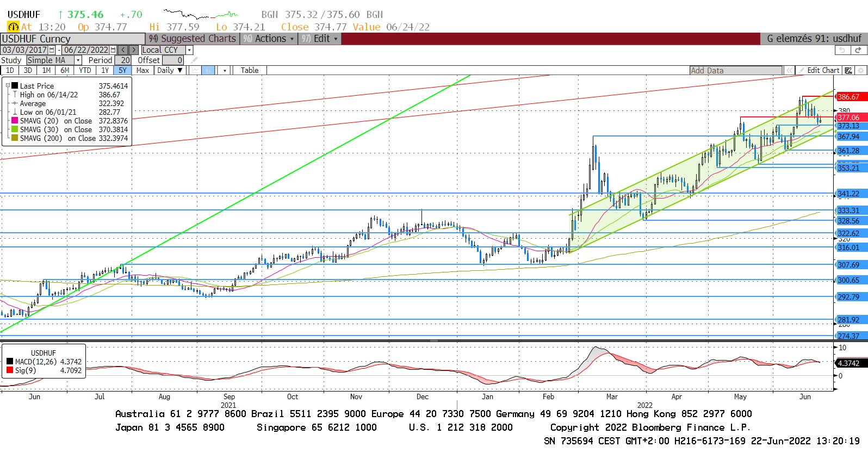Click the USDHUF Curncy security field
Image resolution: width=868 pixels, height=459 pixels.
[73, 39]
